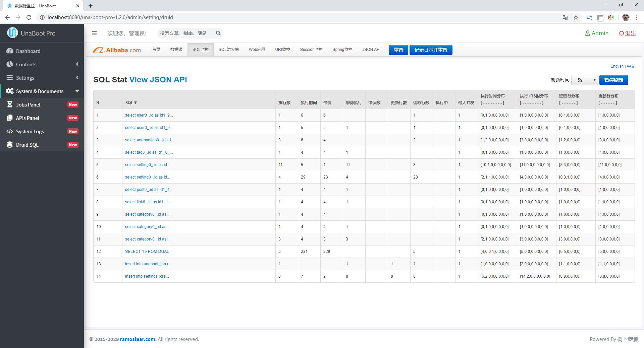The width and height of the screenshot is (644, 348).
Task: Click the UnaBoot Pro logo
Action: [32, 33]
